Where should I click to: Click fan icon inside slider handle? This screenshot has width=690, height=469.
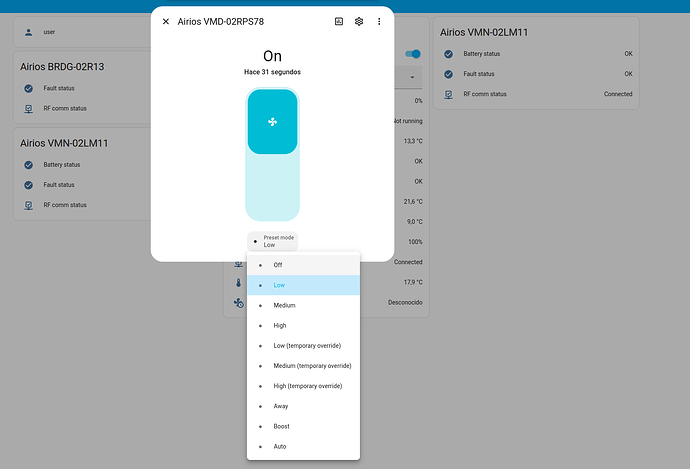(x=272, y=122)
